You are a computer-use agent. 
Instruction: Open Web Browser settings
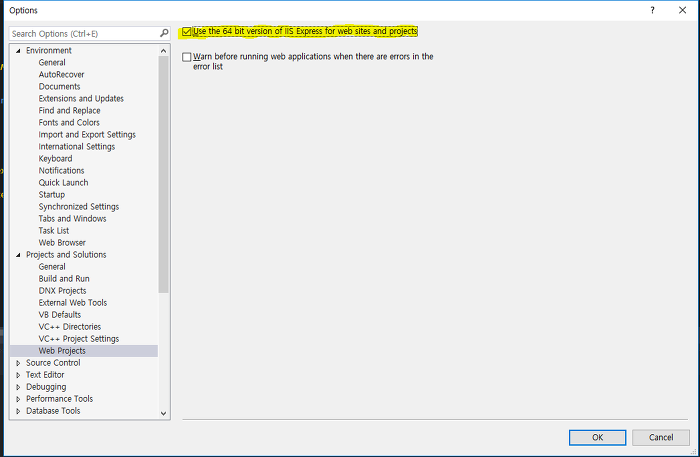[x=62, y=243]
